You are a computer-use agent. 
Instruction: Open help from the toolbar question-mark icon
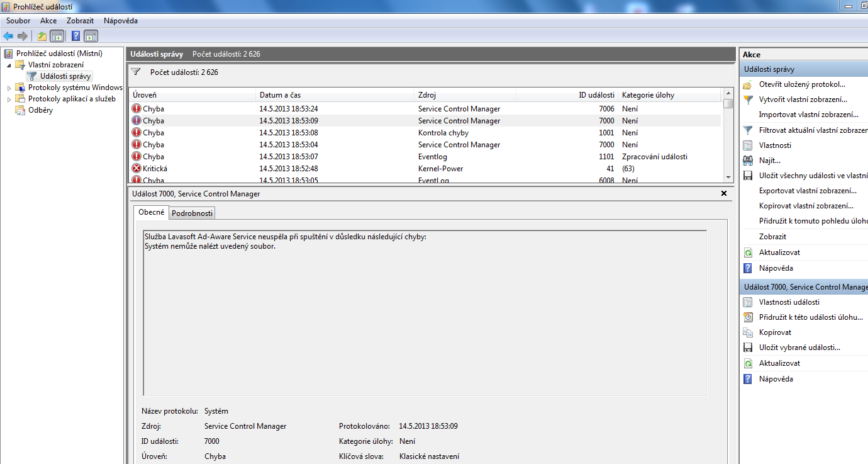pyautogui.click(x=76, y=36)
